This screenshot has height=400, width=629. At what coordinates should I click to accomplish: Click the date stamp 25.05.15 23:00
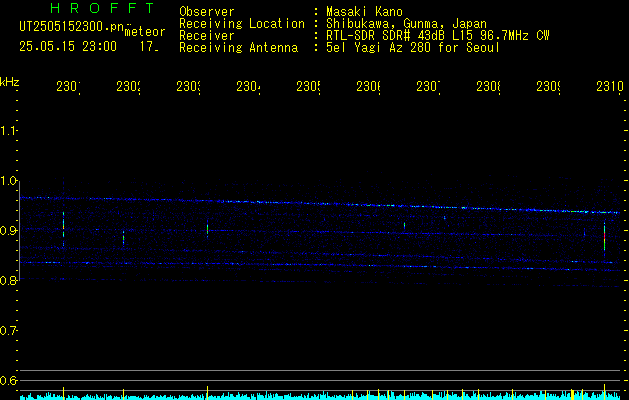pos(68,46)
